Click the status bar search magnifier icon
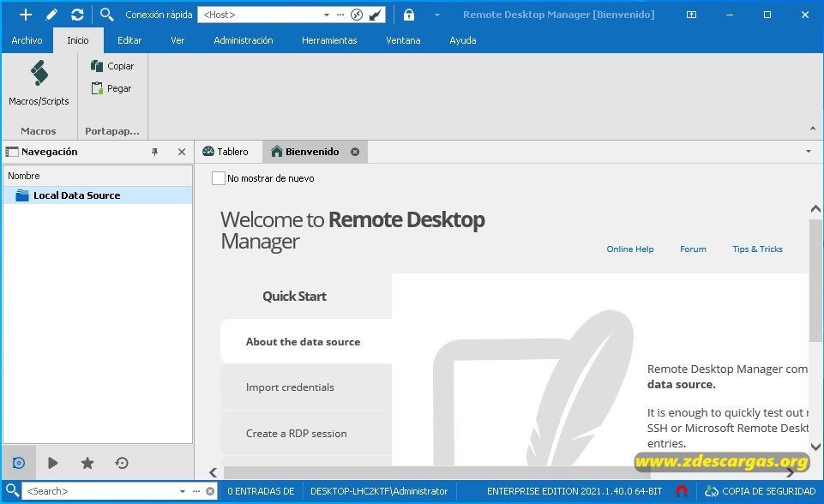This screenshot has width=824, height=504. [12, 491]
